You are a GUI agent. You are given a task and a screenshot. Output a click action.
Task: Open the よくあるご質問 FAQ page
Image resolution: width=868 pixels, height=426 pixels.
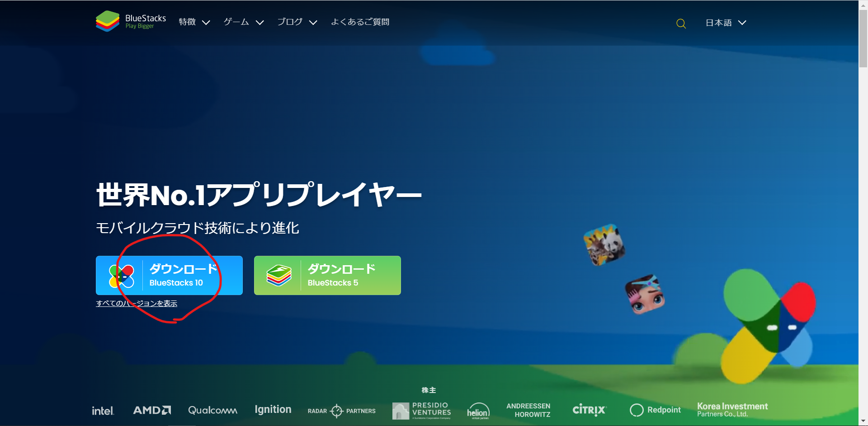[360, 22]
